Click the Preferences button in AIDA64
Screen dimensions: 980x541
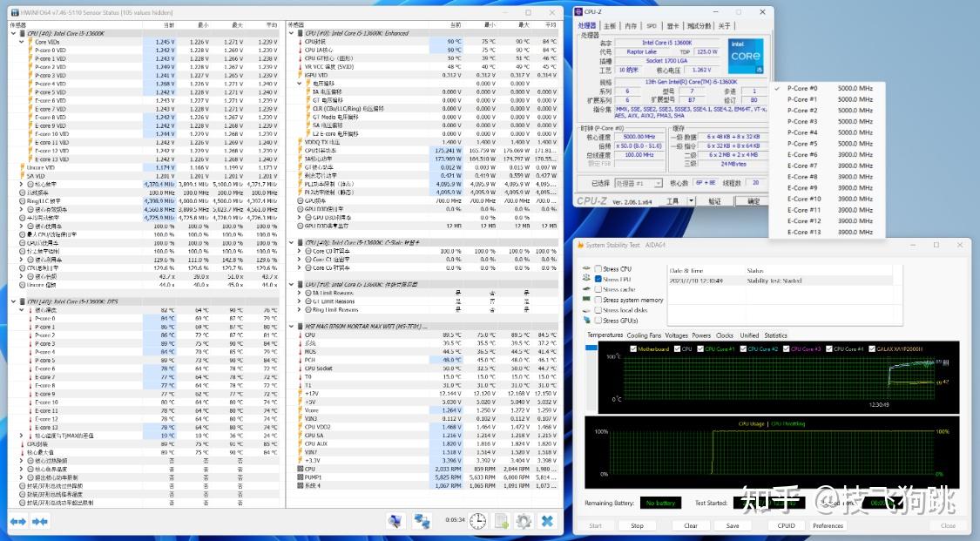[x=828, y=525]
